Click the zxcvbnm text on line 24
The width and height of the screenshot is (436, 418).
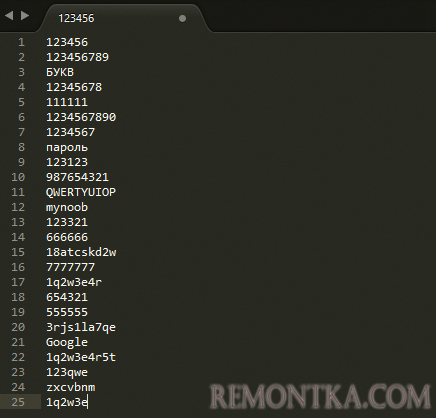(x=71, y=387)
